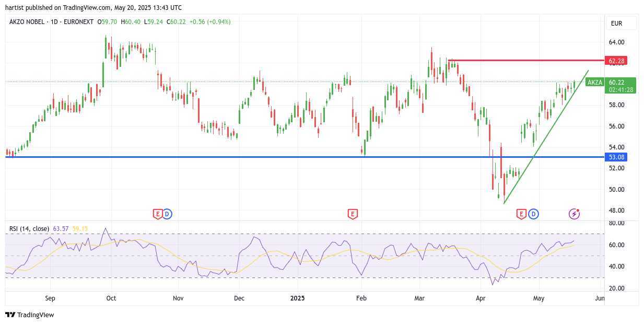Click the Oct label on the time axis
The width and height of the screenshot is (644, 324).
[111, 298]
